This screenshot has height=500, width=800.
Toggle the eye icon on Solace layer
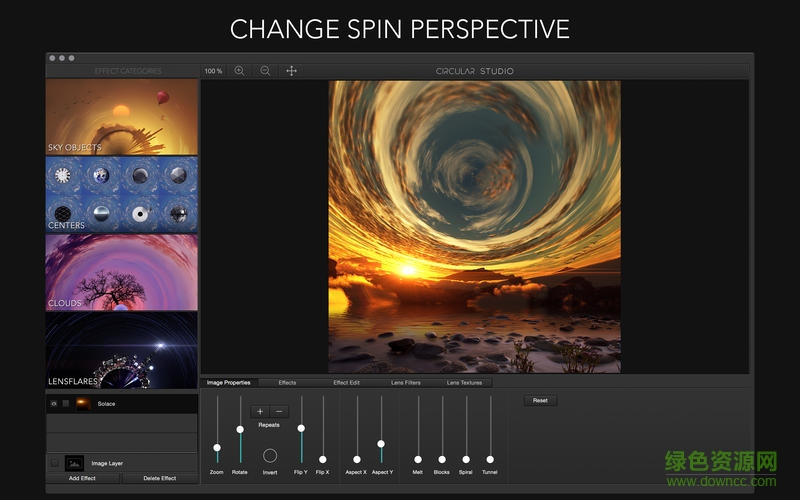click(x=54, y=404)
